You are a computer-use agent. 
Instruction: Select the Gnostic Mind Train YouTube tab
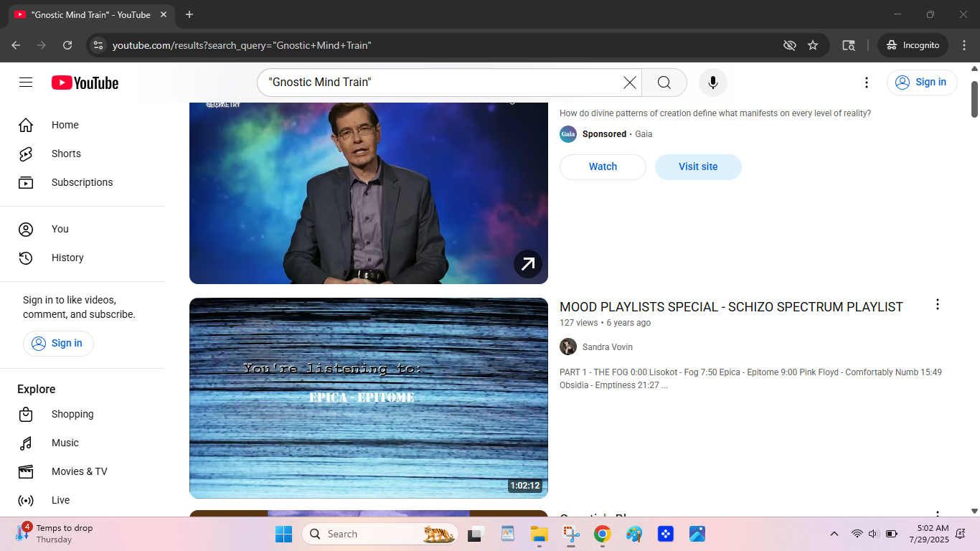(x=92, y=14)
